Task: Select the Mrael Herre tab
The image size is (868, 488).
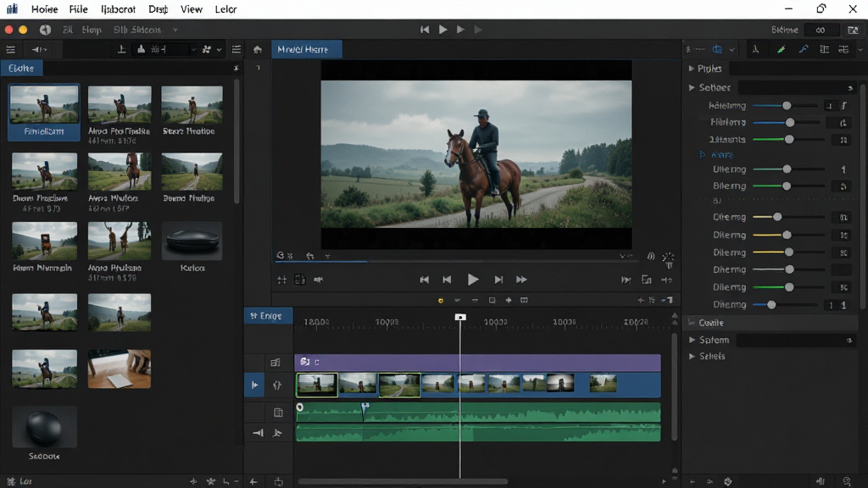Action: 306,49
